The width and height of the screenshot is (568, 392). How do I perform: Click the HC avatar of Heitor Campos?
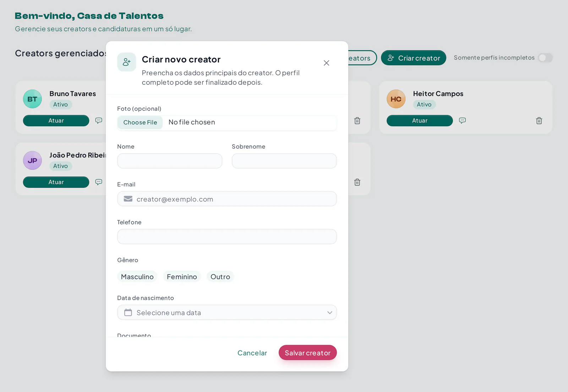coord(396,99)
